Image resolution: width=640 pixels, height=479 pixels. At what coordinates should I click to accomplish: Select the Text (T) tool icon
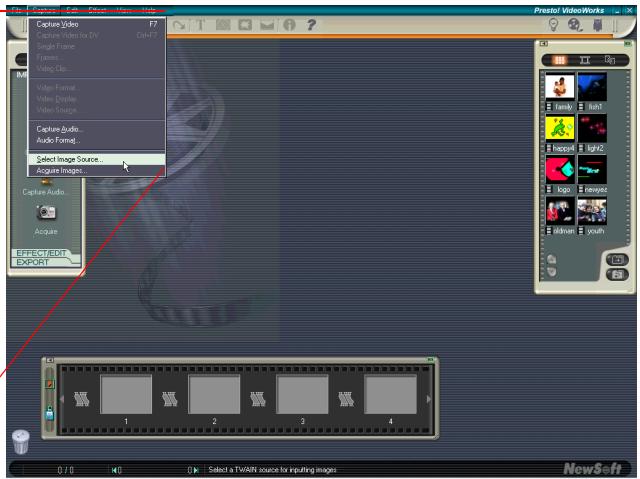[200, 25]
